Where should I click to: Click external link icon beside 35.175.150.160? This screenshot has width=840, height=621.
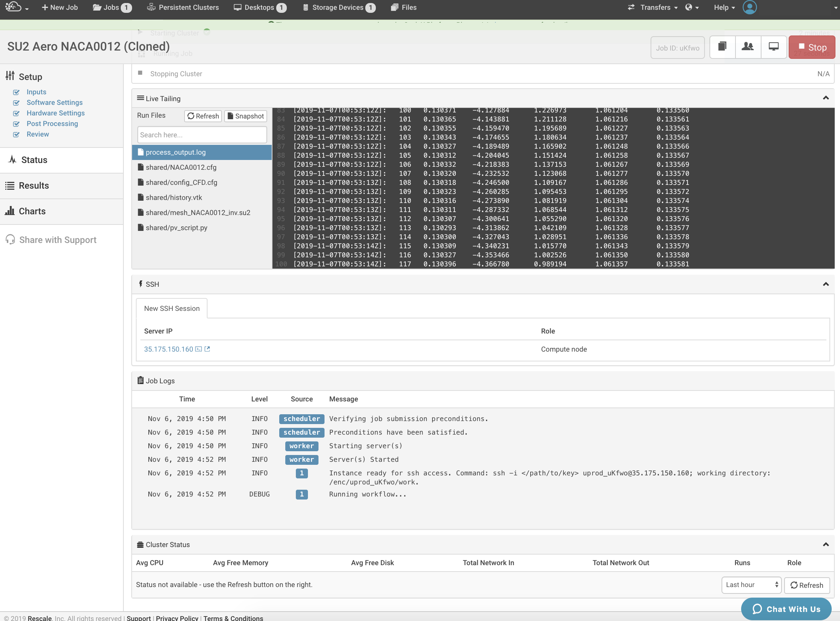point(207,349)
